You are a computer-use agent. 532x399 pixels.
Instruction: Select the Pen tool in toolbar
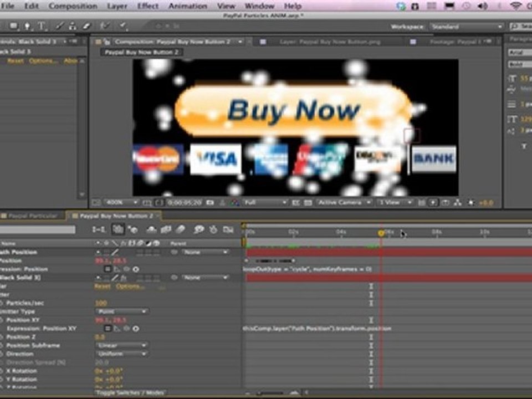tap(27, 26)
